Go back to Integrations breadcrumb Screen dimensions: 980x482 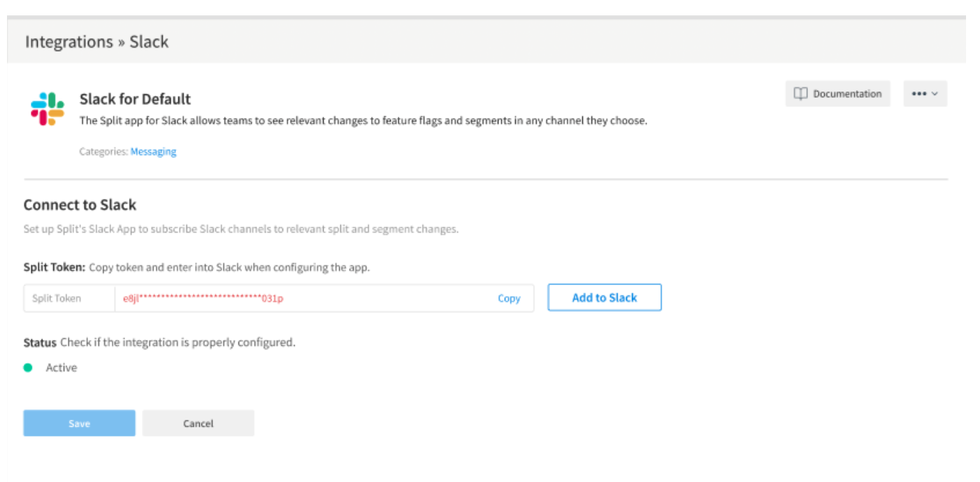coord(69,42)
